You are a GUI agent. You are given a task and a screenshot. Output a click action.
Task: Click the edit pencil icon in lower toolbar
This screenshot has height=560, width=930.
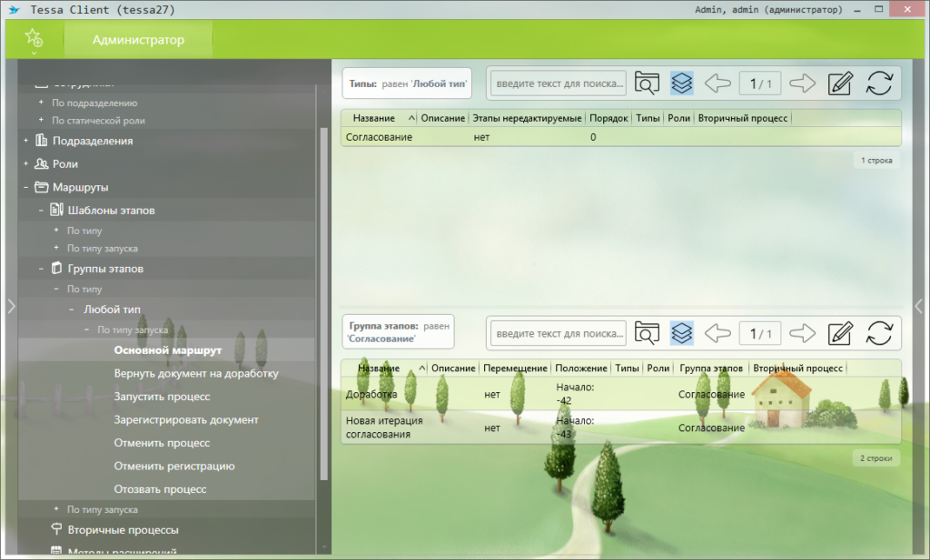click(841, 333)
